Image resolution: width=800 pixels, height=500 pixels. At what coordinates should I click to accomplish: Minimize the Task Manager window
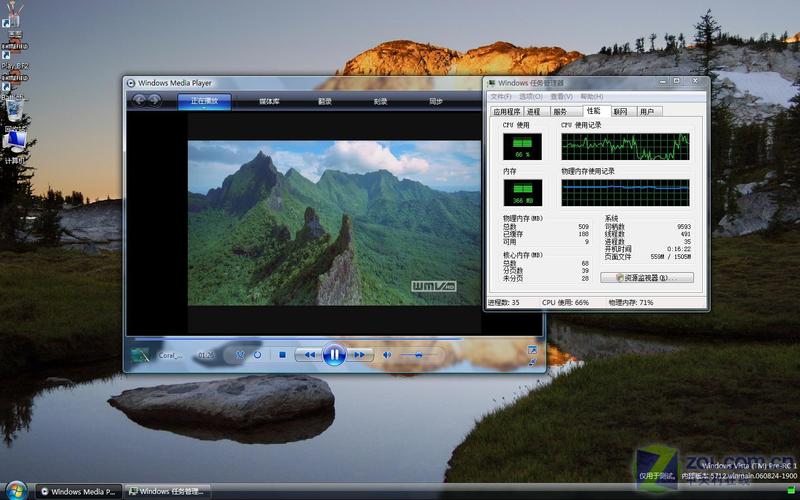662,81
